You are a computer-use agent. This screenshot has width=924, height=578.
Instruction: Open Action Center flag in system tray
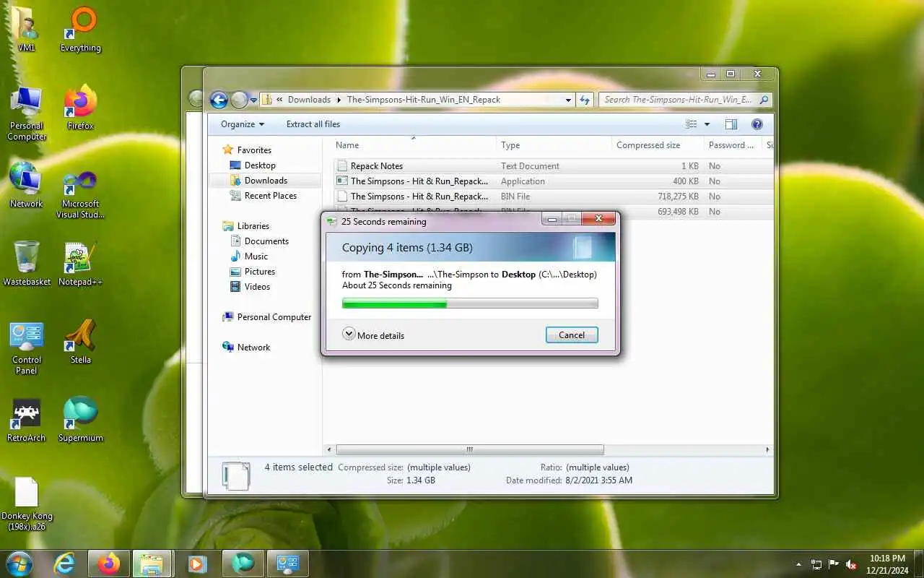click(x=834, y=564)
